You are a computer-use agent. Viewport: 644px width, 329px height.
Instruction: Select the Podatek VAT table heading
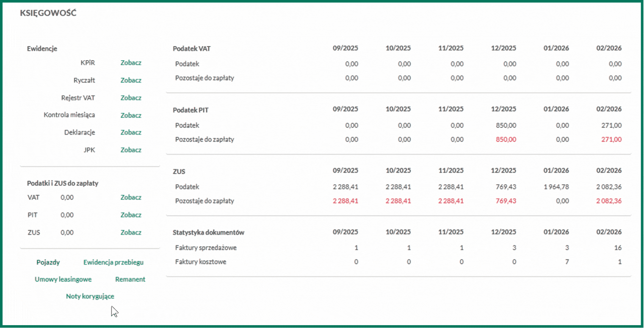192,49
